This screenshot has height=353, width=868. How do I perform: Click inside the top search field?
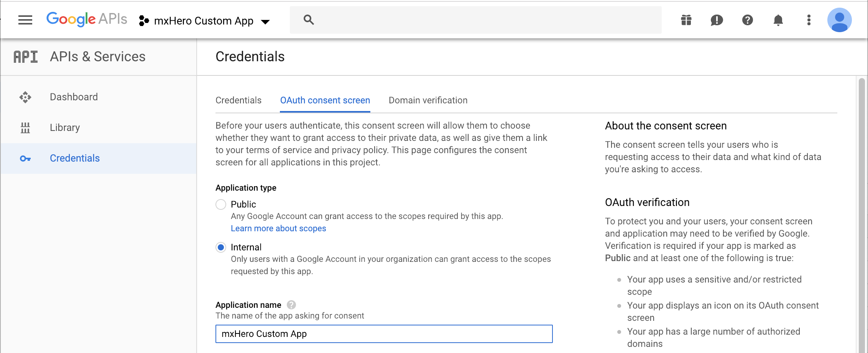pos(475,20)
